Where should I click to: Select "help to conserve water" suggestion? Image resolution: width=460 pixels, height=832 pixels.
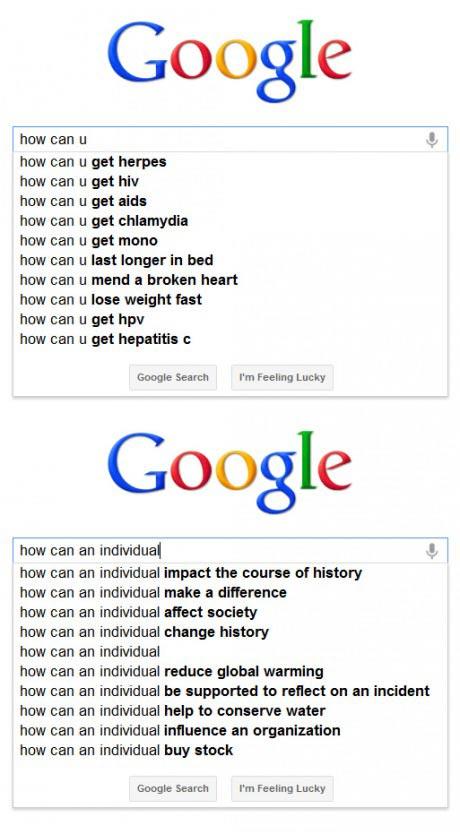pos(230,711)
